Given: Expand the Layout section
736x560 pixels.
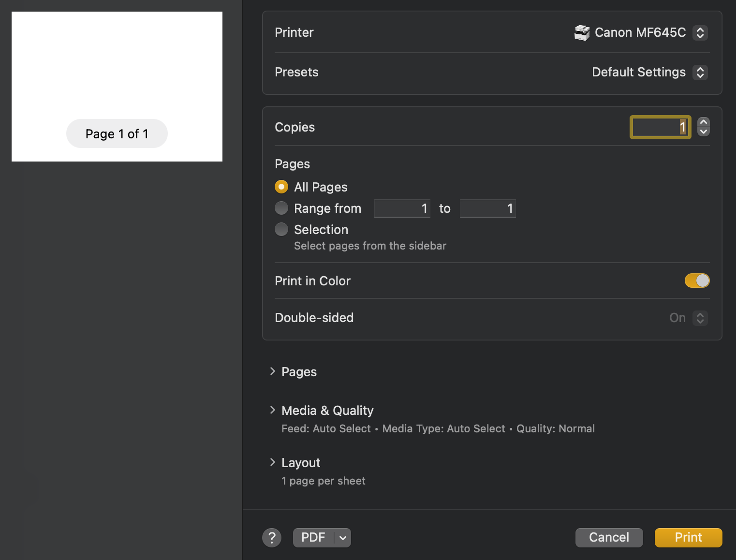Looking at the screenshot, I should [x=273, y=462].
